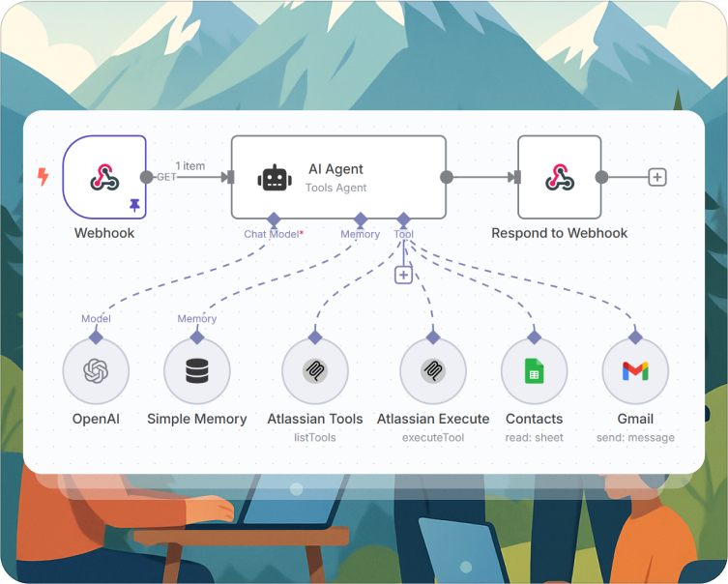Image resolution: width=728 pixels, height=584 pixels.
Task: Select the Atlassian Tools listTools node
Action: point(314,372)
